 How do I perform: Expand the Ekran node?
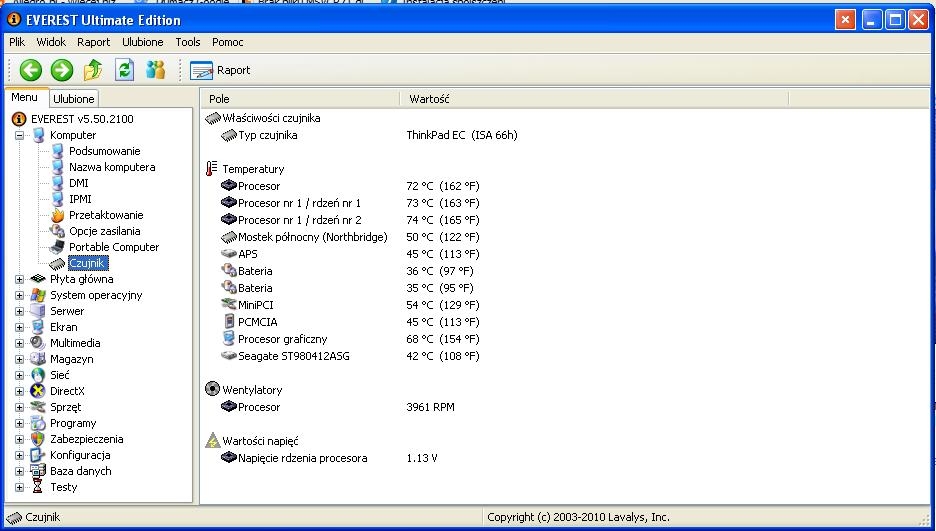click(19, 328)
